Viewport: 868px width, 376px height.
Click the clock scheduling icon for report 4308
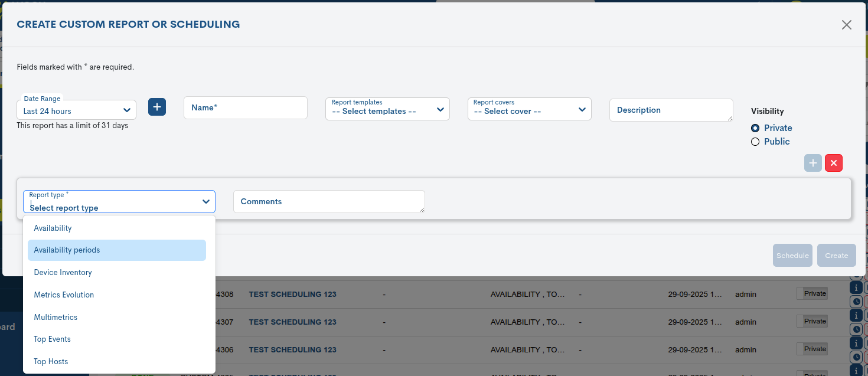click(856, 301)
